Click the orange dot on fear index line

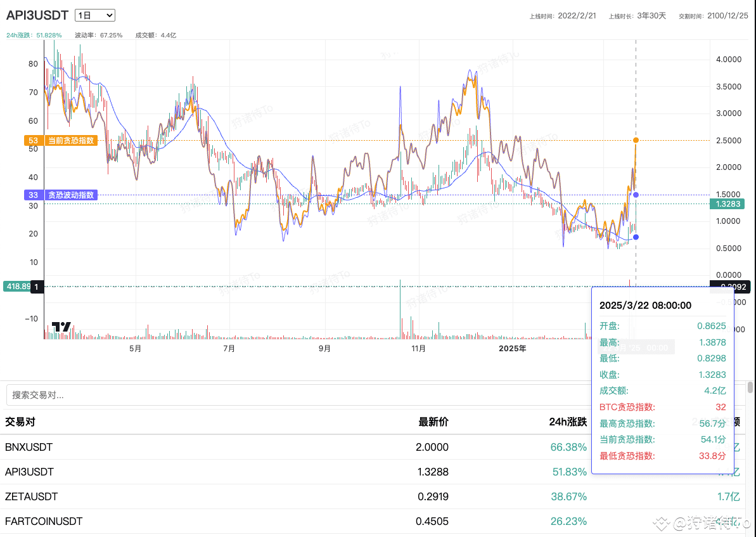(636, 139)
